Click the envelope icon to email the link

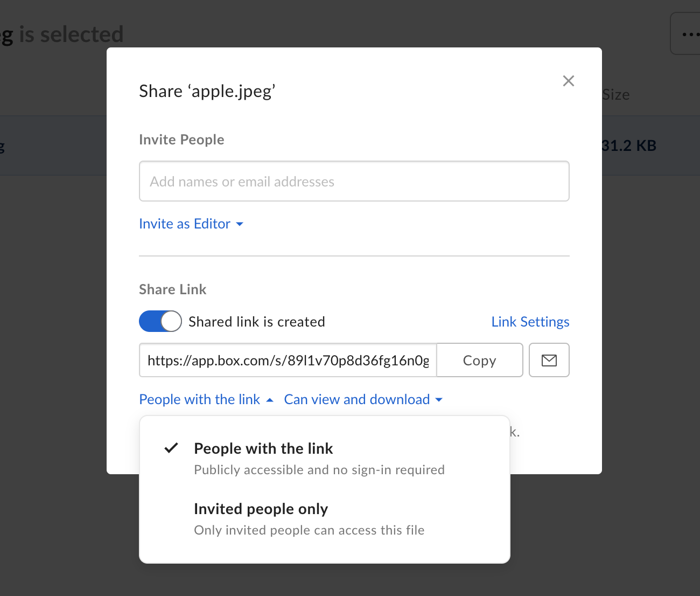tap(549, 360)
